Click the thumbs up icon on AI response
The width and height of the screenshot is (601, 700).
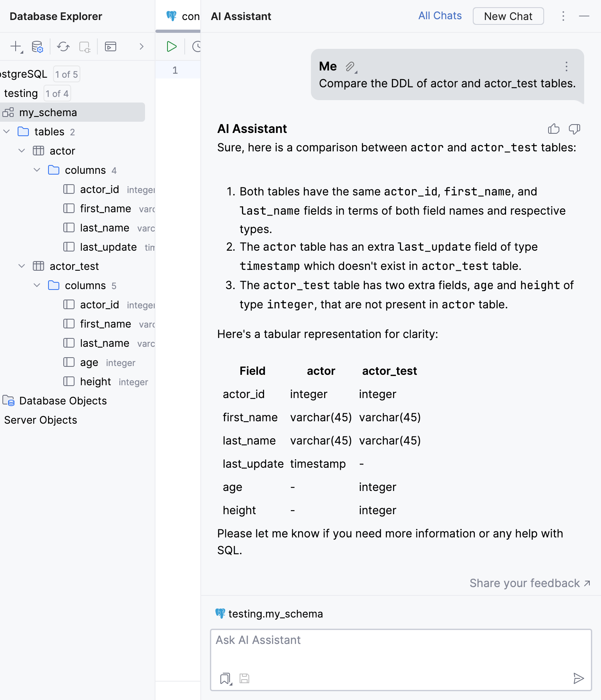(x=553, y=129)
